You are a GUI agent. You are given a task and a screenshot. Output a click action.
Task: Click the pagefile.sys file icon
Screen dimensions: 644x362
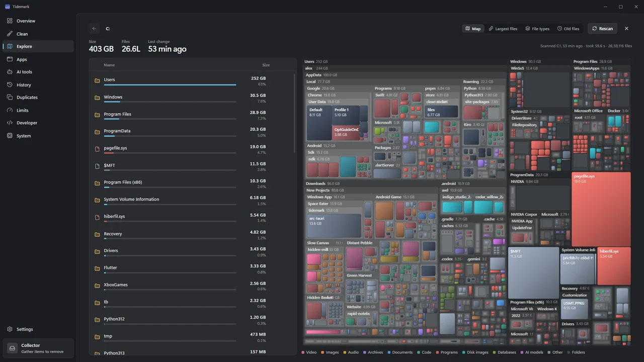pos(98,149)
